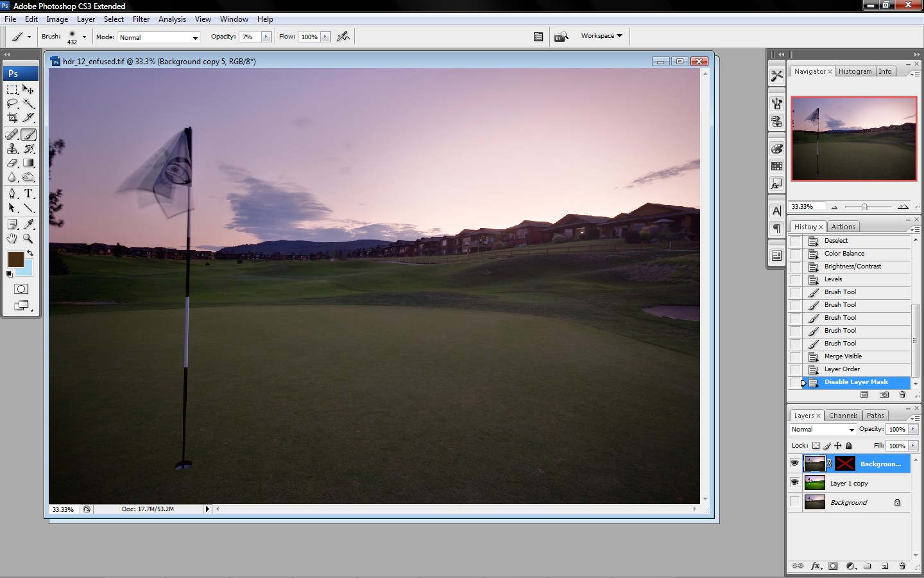Toggle Quick Mask mode

click(x=21, y=289)
